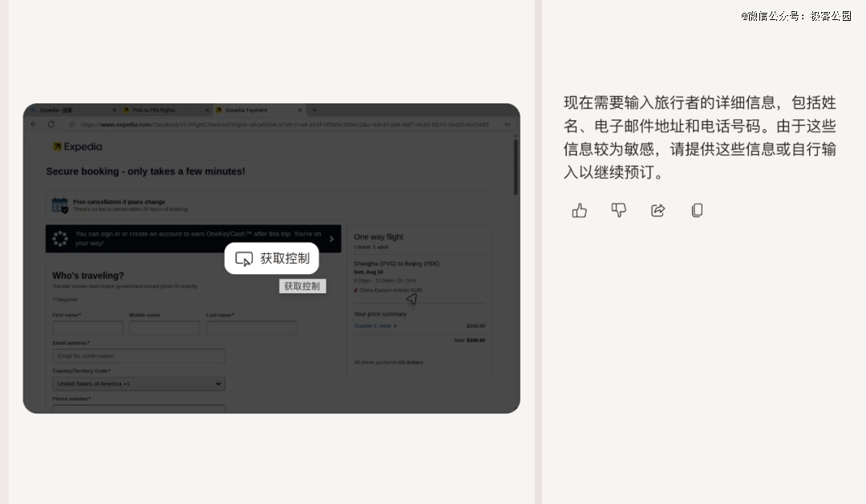
Task: Click the browser address bar URL
Action: (x=285, y=125)
